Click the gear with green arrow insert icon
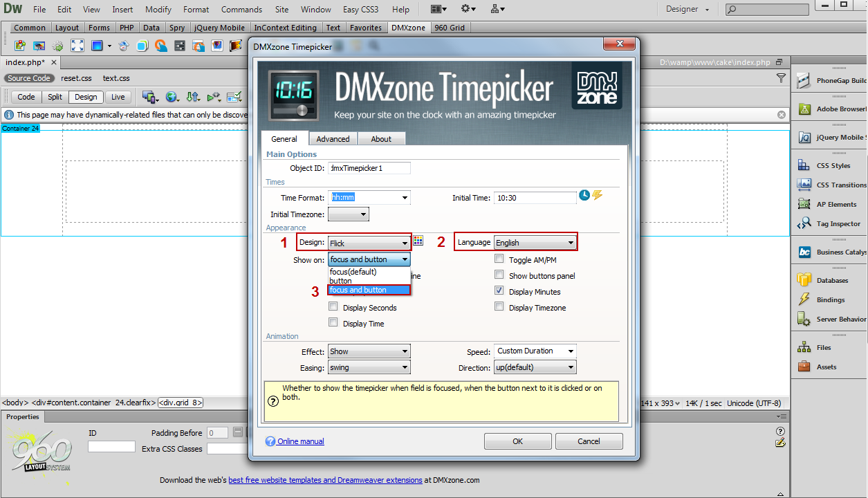 58,46
